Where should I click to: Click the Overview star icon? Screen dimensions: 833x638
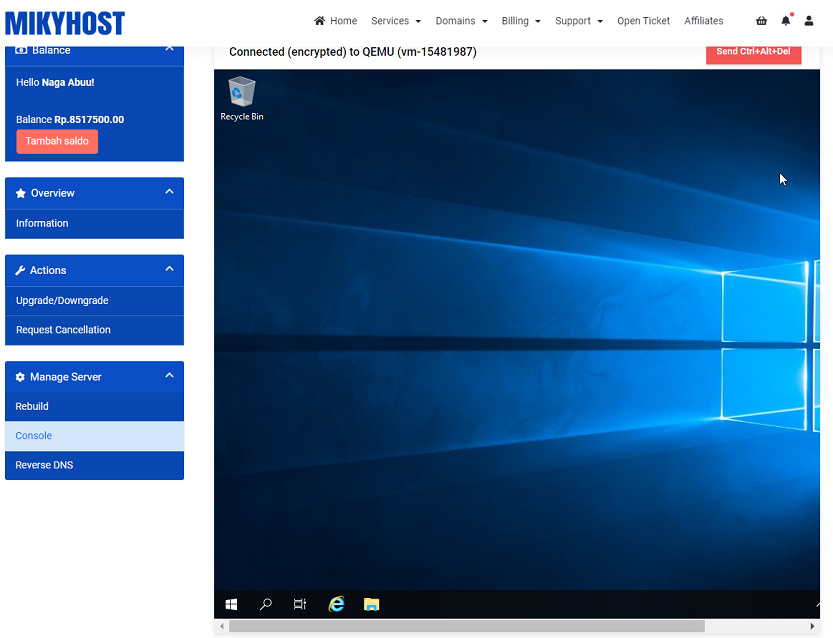21,193
